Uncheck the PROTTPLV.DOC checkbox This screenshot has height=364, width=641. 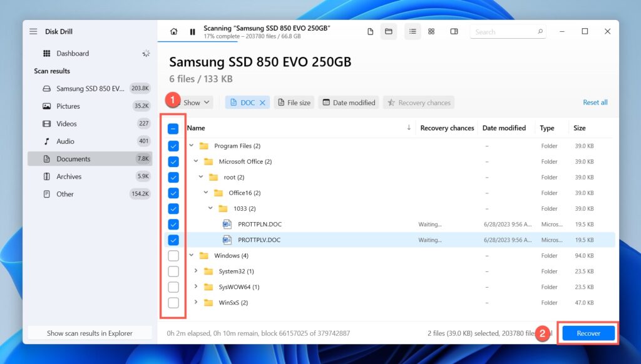click(173, 240)
